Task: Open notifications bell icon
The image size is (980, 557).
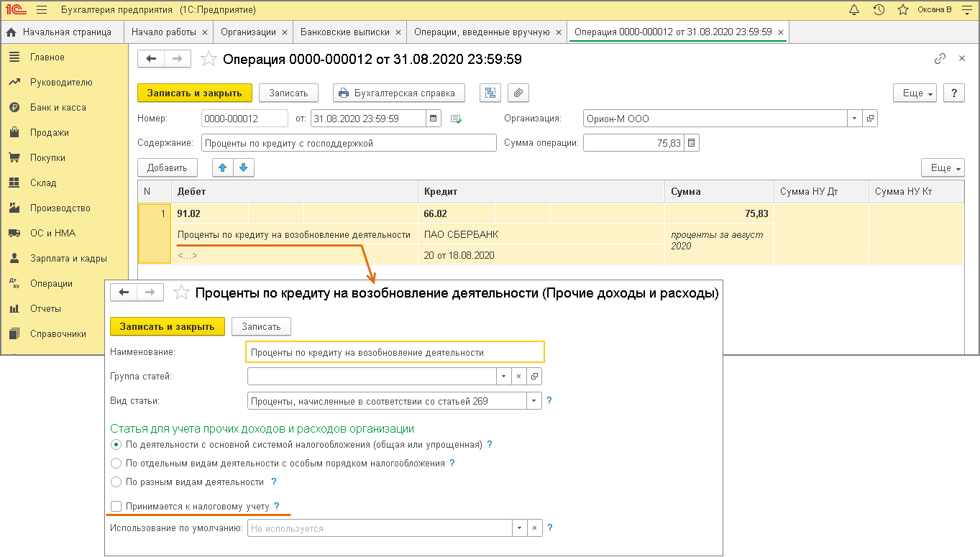Action: [854, 10]
